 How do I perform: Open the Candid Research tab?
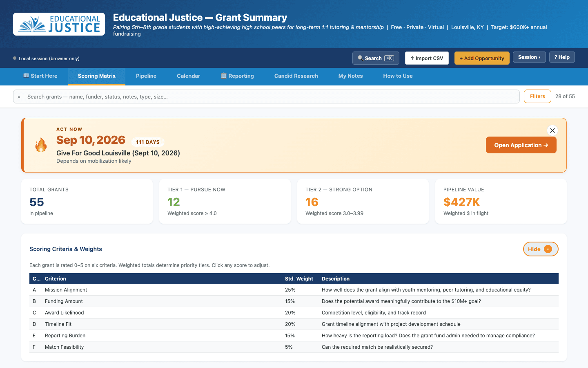click(296, 76)
